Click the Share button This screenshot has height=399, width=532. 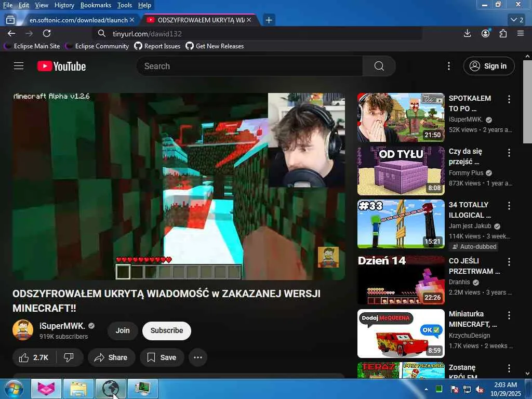pos(111,357)
